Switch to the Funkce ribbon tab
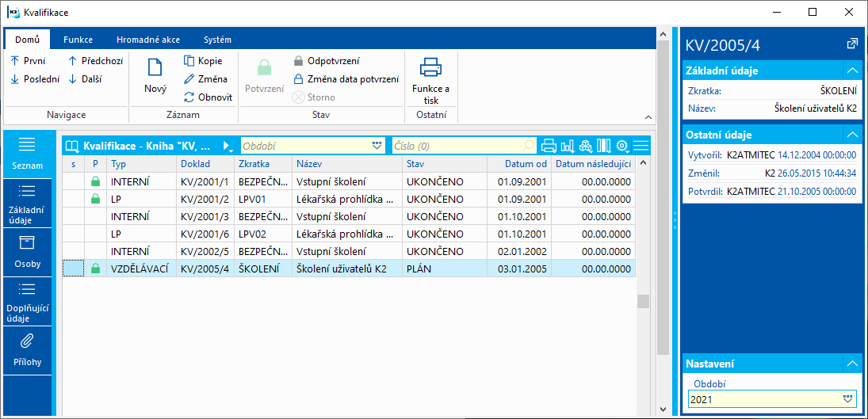868x419 pixels. [78, 40]
